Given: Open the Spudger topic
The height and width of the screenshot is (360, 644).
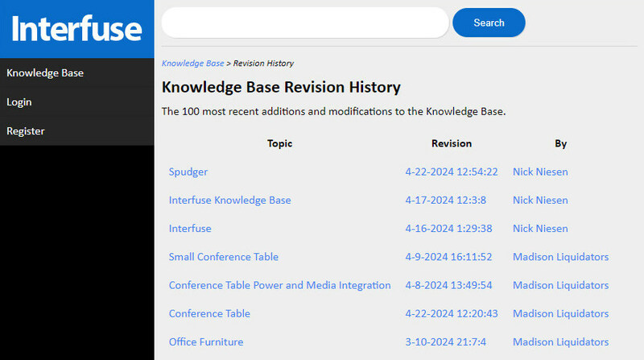Looking at the screenshot, I should click(188, 172).
